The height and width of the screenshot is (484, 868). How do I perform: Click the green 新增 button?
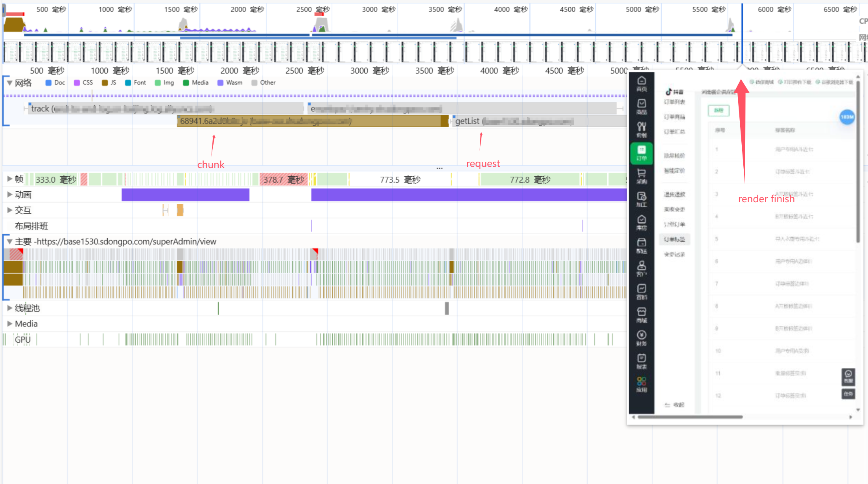point(719,111)
